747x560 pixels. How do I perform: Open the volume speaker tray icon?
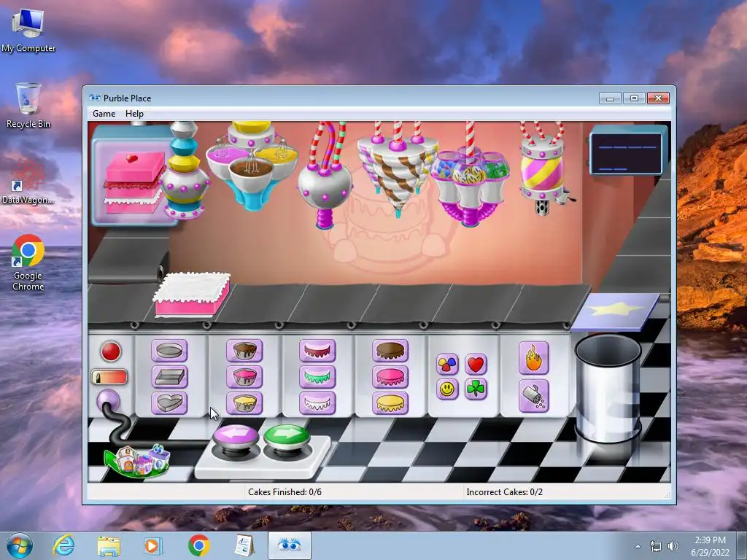coord(673,546)
